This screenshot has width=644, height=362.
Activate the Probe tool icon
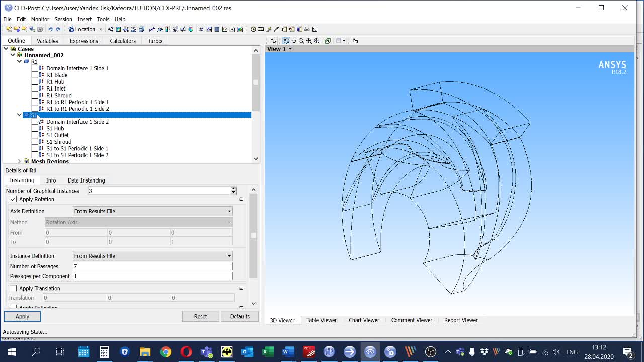(276, 29)
